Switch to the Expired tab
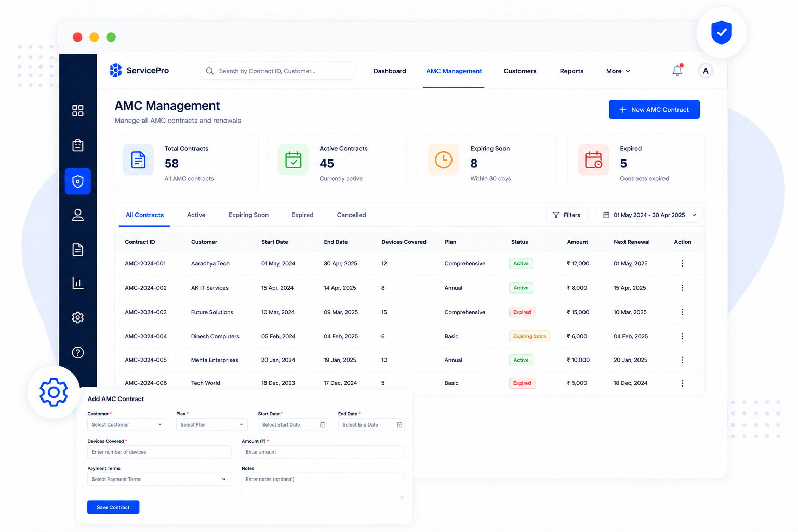Screen dimensions: 798x532 pos(302,215)
